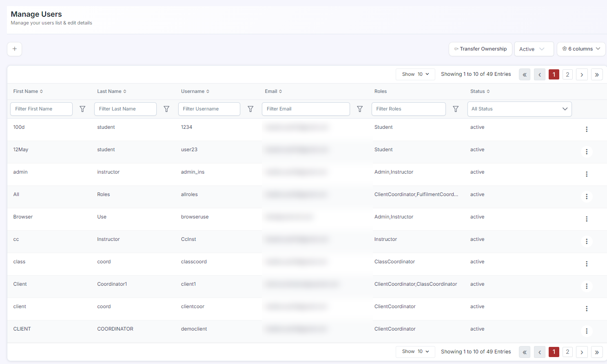Viewport: 607px width, 364px height.
Task: Click the first name cell 'Browser'
Action: [23, 217]
